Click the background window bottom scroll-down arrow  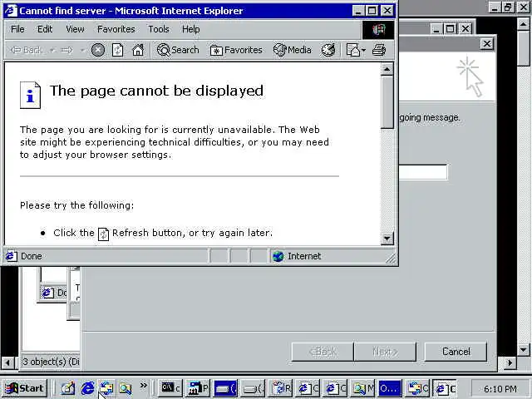(523, 349)
